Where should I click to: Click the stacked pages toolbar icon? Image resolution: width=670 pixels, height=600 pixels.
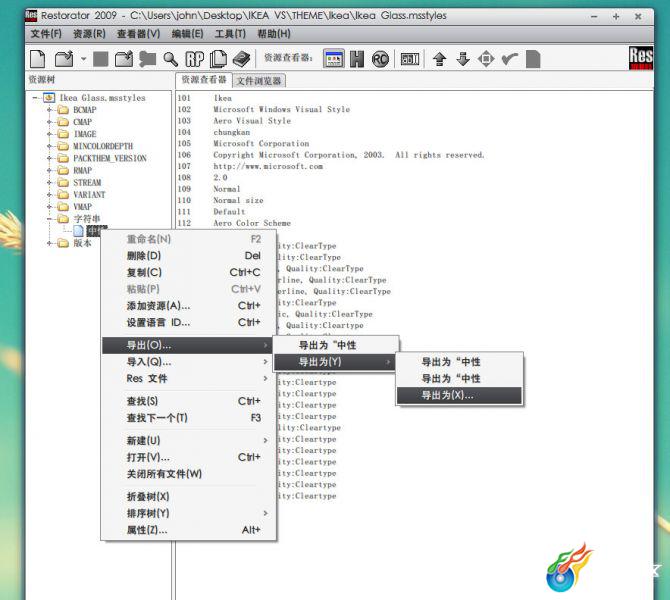[218, 59]
